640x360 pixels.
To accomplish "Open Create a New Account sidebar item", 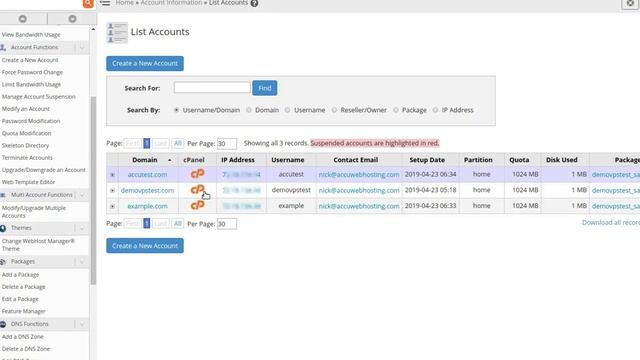I will [x=30, y=60].
